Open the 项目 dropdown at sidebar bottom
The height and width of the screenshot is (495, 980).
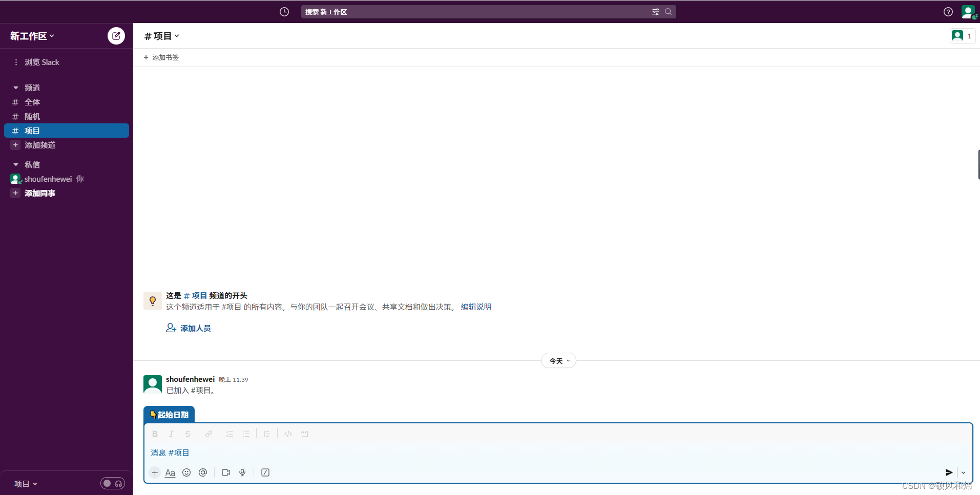[x=26, y=484]
